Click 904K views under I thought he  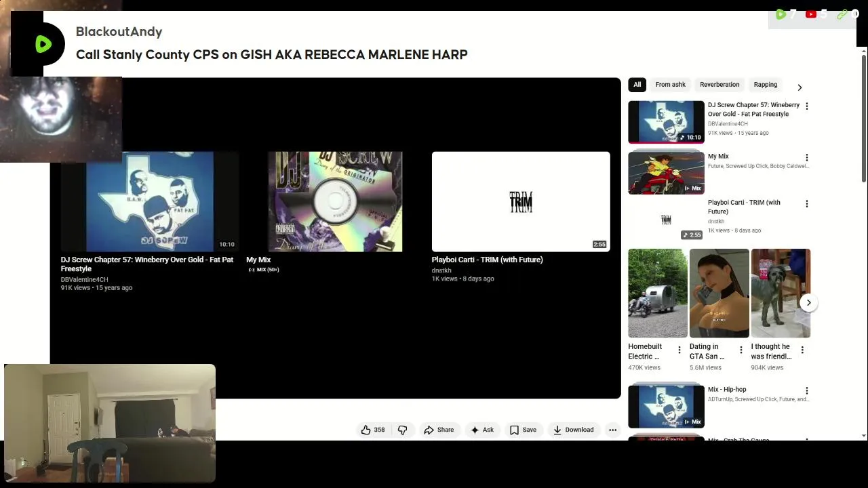767,367
